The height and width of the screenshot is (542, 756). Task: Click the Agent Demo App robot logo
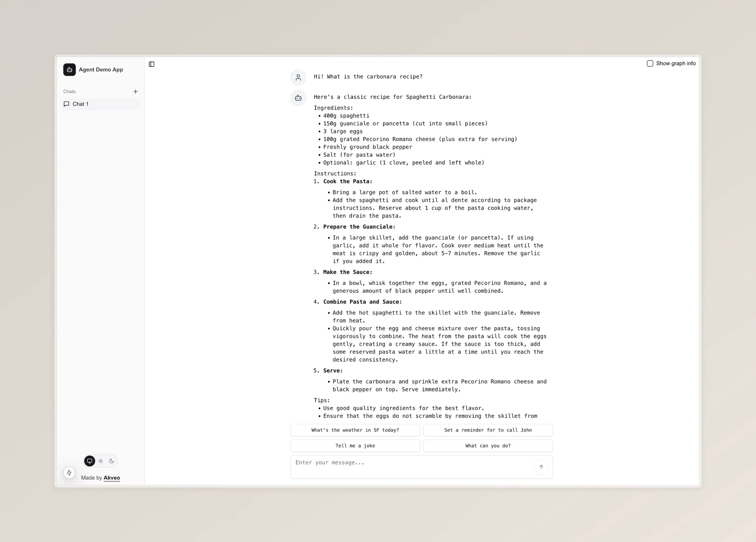[69, 69]
